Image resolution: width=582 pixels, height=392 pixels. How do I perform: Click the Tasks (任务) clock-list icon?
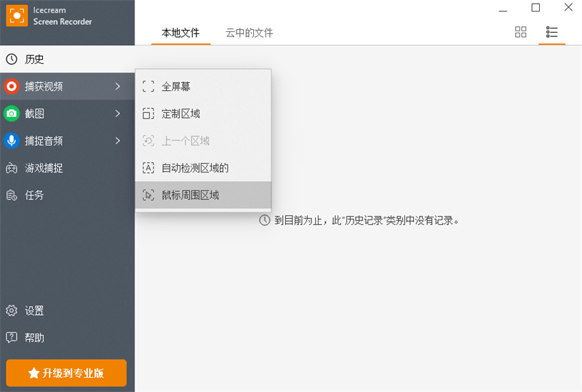point(12,195)
